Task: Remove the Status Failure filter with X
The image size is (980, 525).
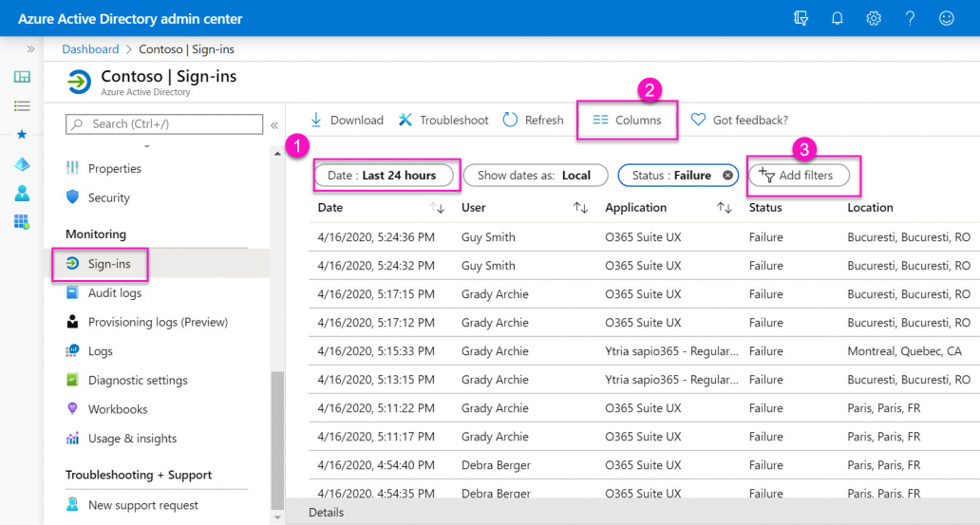Action: tap(727, 176)
